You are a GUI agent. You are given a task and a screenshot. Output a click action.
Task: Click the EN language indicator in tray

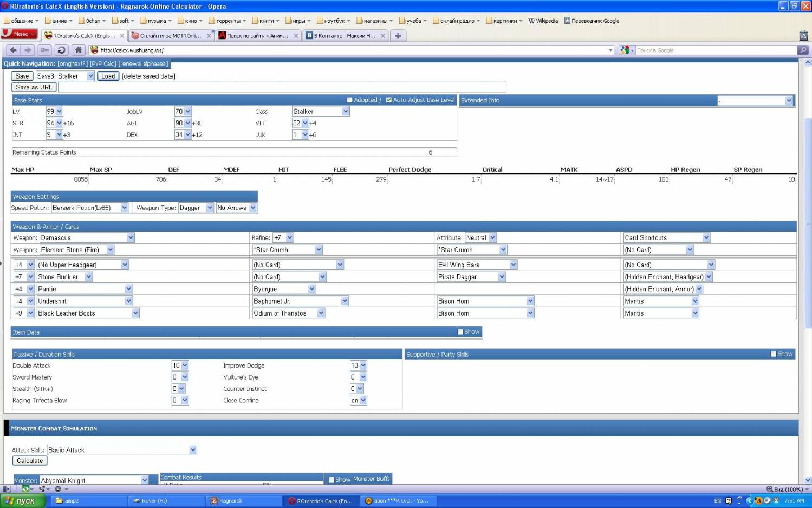pos(717,501)
